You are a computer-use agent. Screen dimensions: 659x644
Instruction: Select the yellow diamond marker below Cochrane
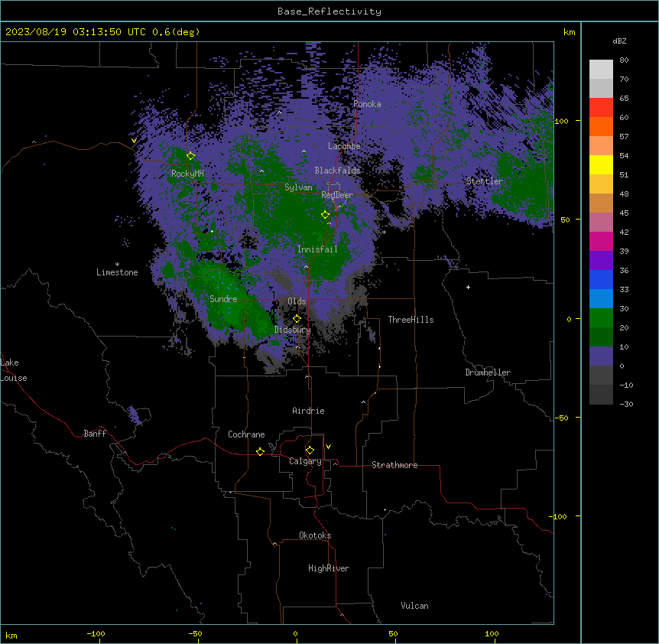click(x=260, y=451)
